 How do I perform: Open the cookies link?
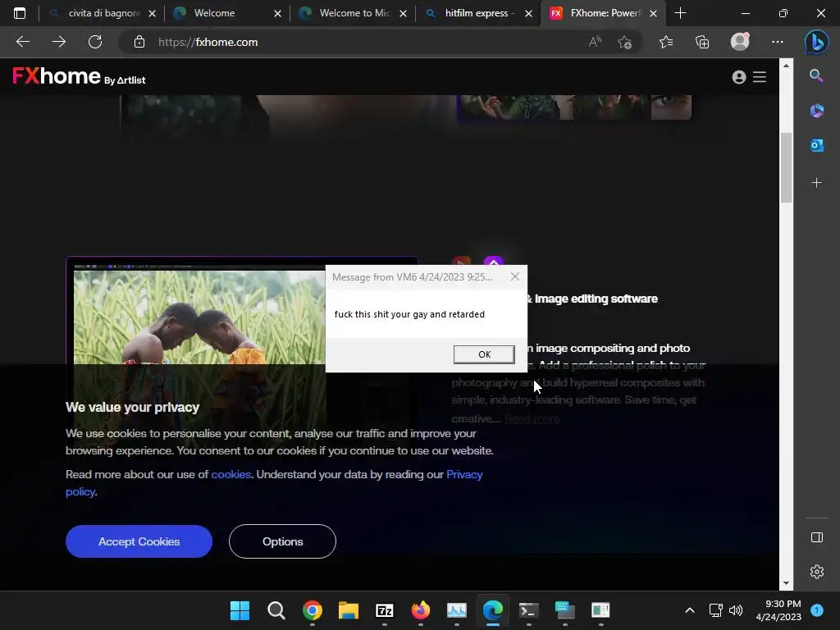point(231,474)
